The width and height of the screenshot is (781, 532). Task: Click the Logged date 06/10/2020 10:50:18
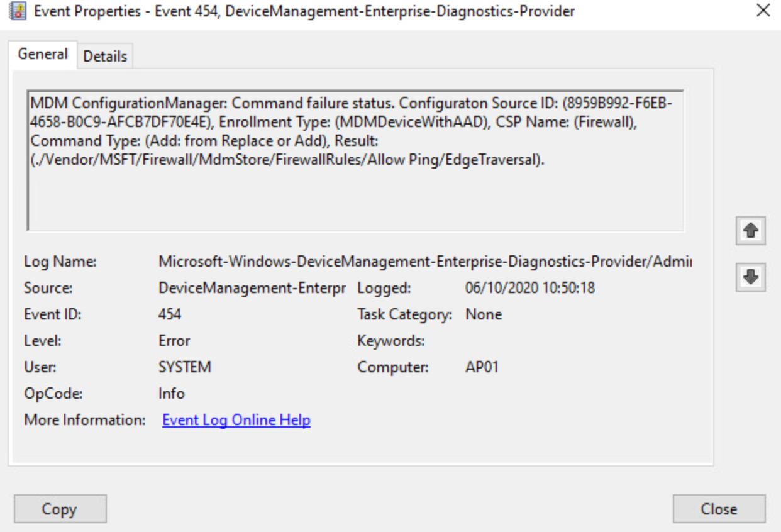pos(529,289)
